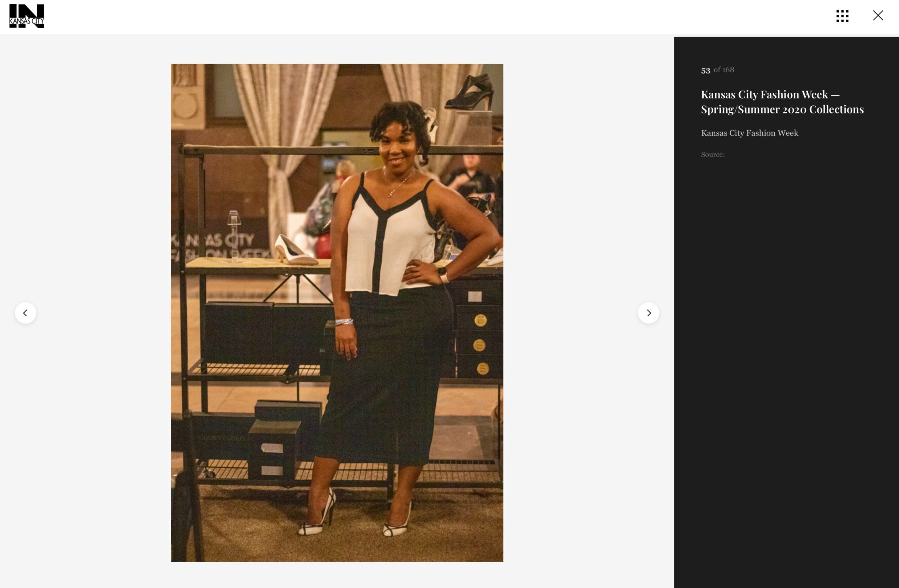
Task: Click the total count "of 168" text
Action: click(723, 70)
